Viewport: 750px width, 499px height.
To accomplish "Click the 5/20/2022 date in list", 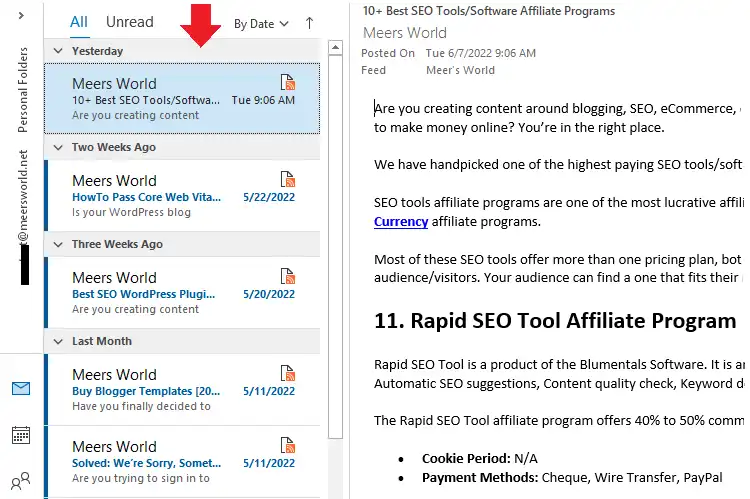I will 269,294.
